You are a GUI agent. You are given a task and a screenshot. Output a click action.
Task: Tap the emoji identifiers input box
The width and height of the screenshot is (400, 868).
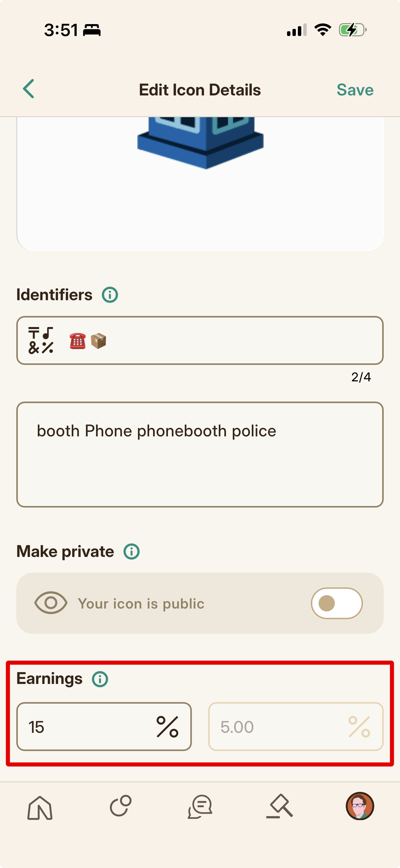[200, 340]
